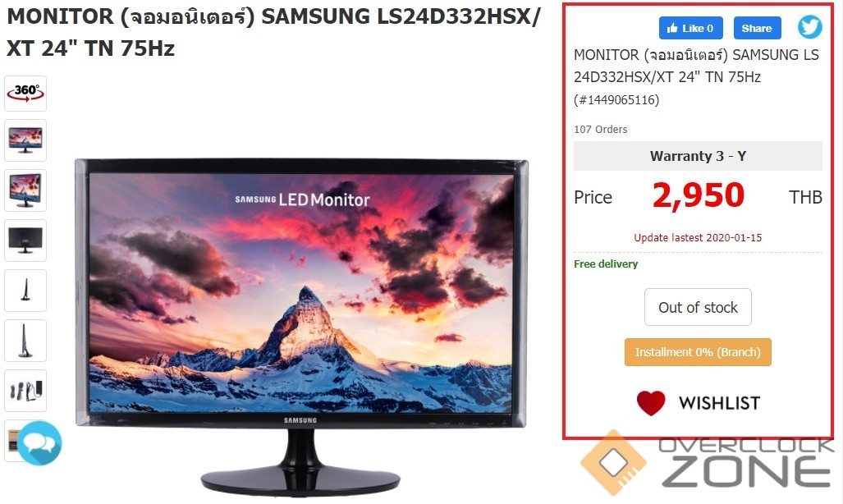The width and height of the screenshot is (843, 504).
Task: Click the Warranty 3 - Y bar
Action: click(x=698, y=156)
